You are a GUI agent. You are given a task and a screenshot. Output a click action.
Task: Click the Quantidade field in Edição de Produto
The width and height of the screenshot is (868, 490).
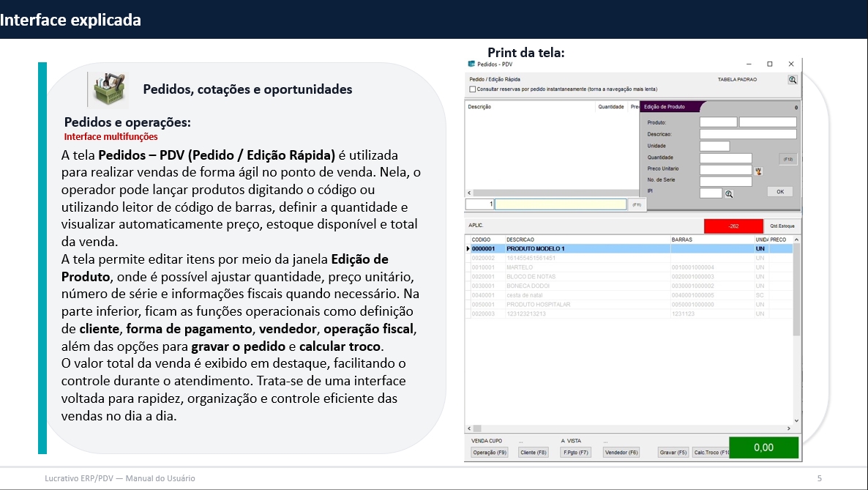(725, 158)
